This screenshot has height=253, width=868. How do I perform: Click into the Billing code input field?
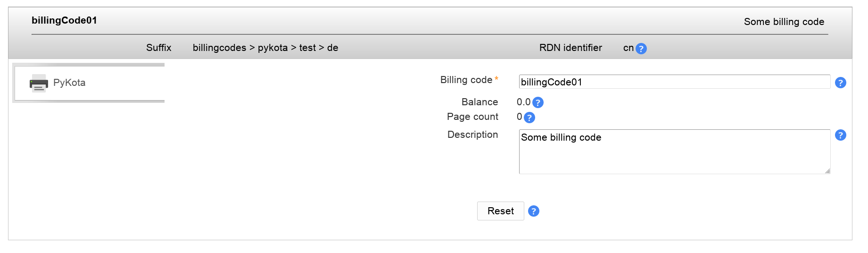[x=674, y=82]
